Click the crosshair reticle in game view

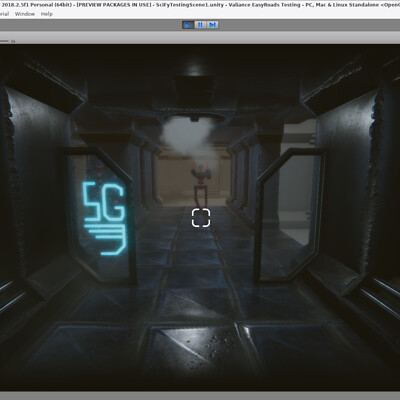click(x=201, y=218)
